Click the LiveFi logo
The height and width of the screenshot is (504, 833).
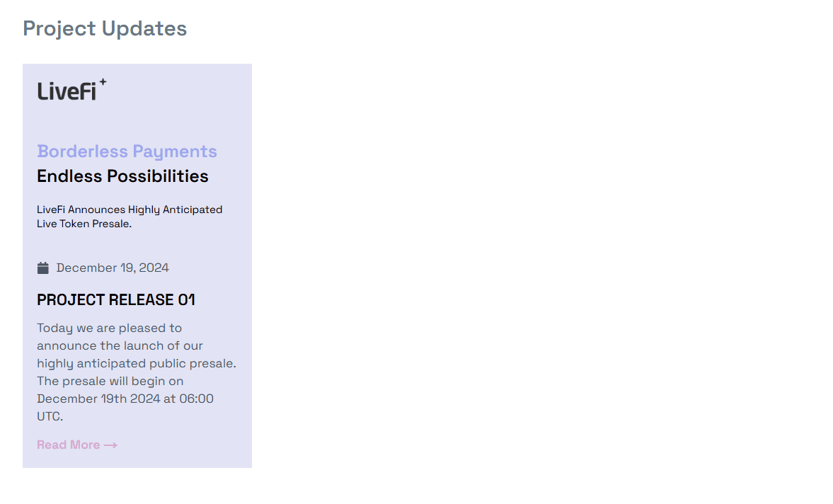click(x=67, y=91)
